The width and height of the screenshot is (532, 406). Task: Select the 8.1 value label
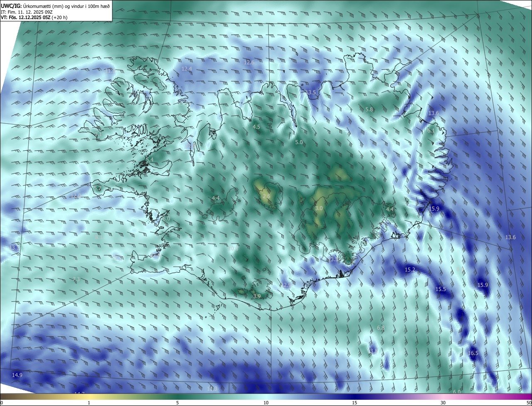click(x=99, y=237)
